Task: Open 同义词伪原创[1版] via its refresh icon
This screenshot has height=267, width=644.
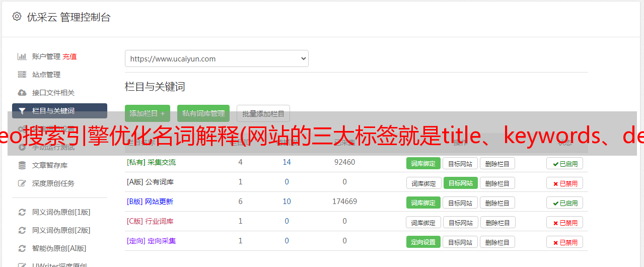Action: (22, 212)
